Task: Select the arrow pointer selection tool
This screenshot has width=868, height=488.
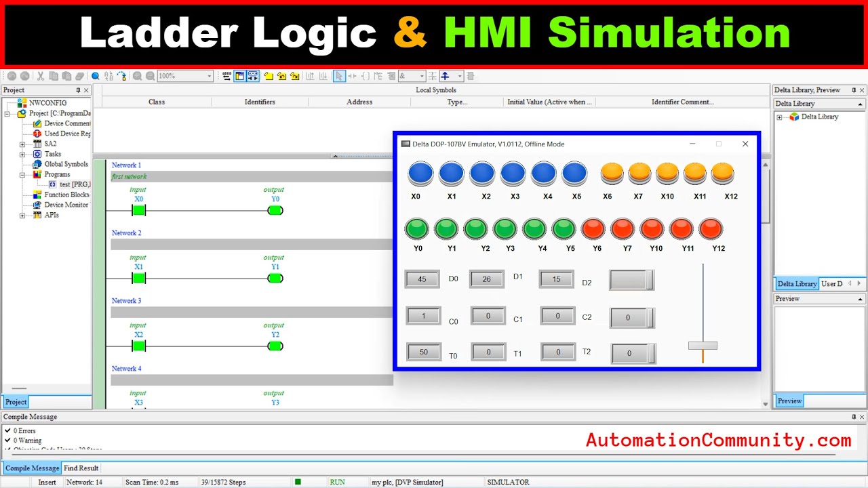Action: tap(339, 76)
